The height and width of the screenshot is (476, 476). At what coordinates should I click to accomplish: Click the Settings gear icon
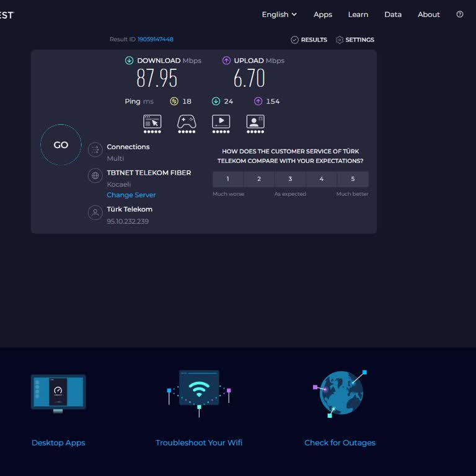point(340,40)
